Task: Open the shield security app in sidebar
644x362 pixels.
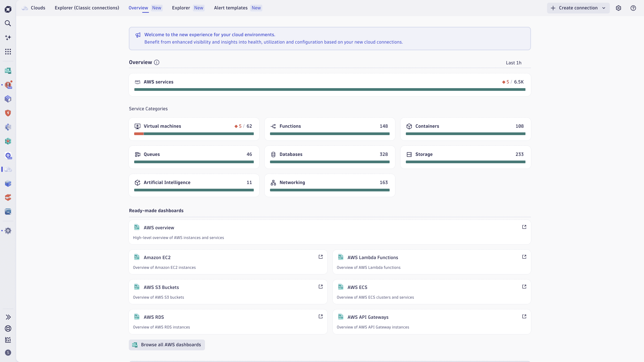Action: [8, 113]
